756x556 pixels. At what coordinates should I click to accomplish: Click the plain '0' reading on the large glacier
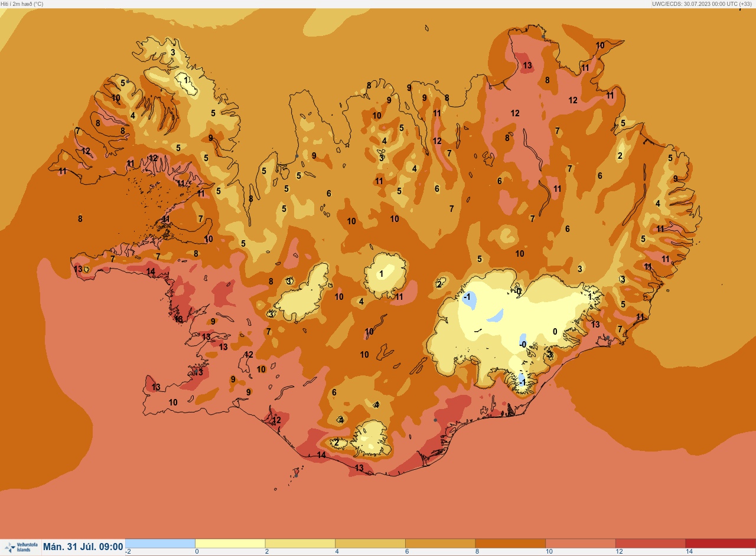555,332
